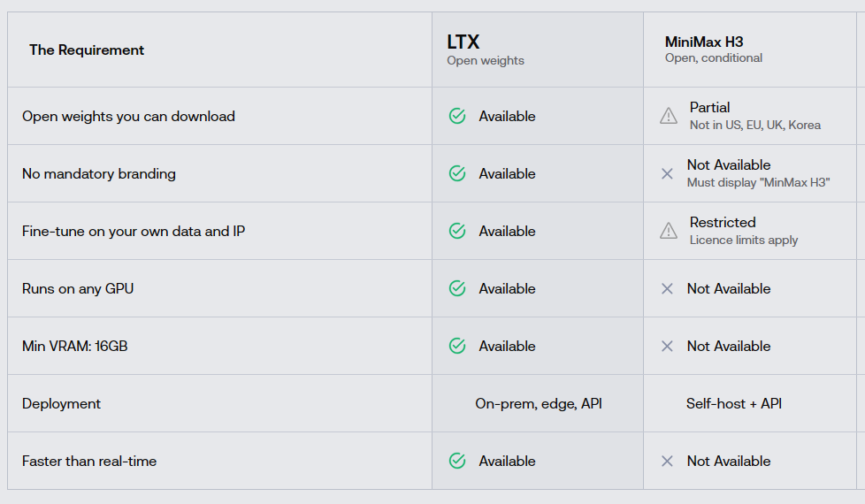
Task: Click the Open weights subtitle under LTX
Action: 486,61
